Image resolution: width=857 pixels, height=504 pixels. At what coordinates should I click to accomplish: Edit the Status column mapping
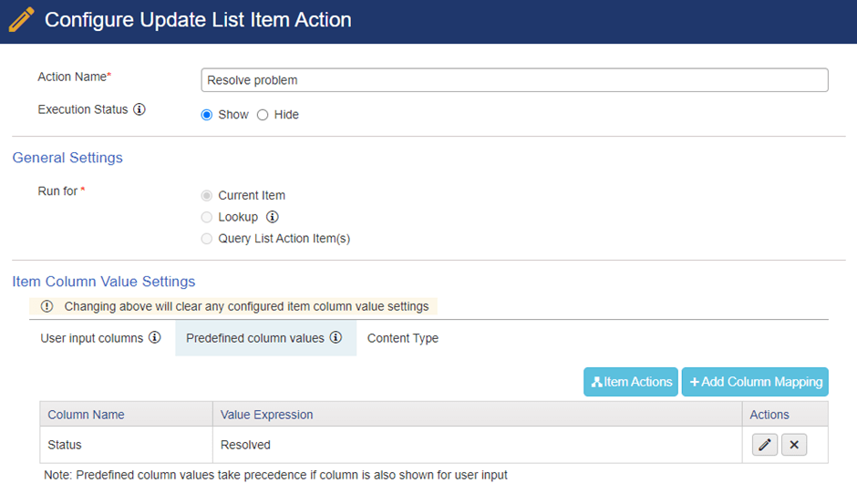coord(765,445)
